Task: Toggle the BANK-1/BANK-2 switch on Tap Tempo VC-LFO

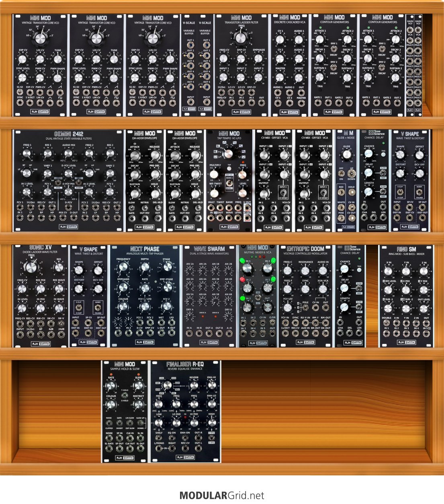Action: pyautogui.click(x=229, y=183)
